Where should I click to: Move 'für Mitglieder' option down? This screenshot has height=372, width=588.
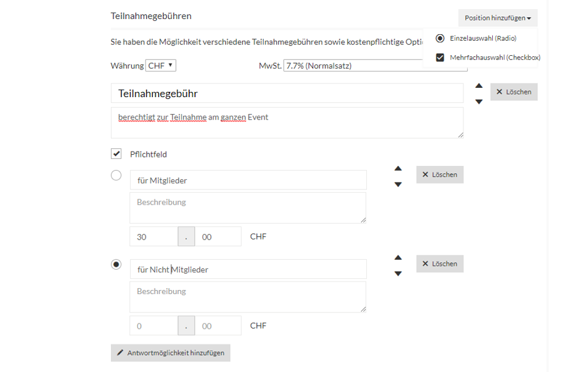tap(398, 184)
